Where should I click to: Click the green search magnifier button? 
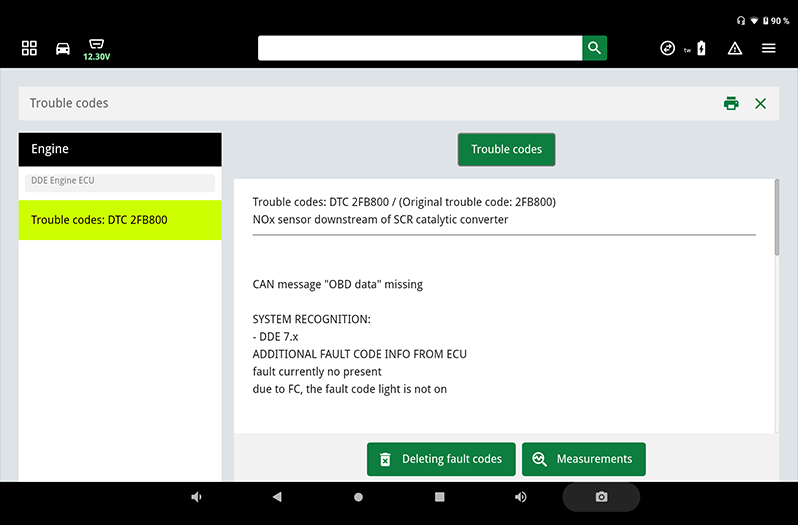tap(594, 48)
